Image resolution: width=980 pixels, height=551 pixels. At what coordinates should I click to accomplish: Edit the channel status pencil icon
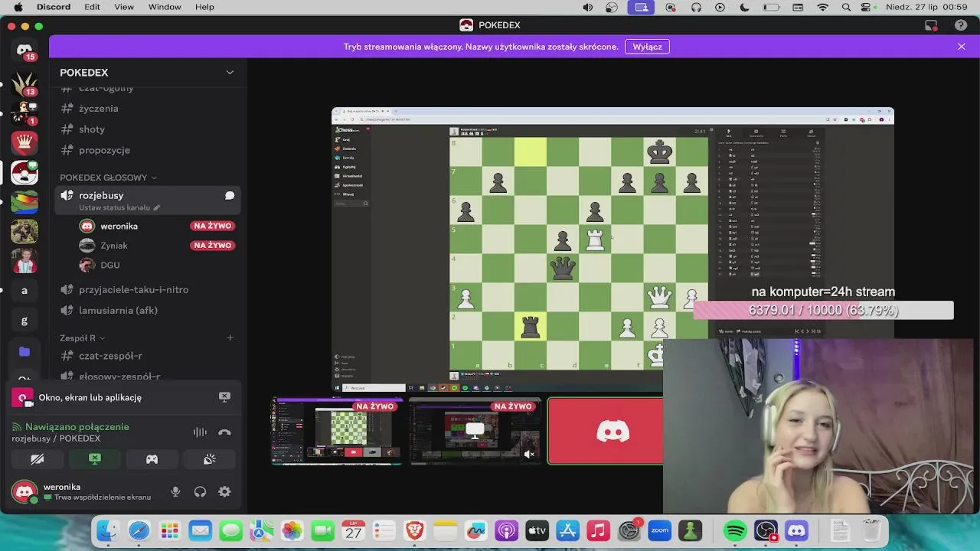click(x=157, y=207)
